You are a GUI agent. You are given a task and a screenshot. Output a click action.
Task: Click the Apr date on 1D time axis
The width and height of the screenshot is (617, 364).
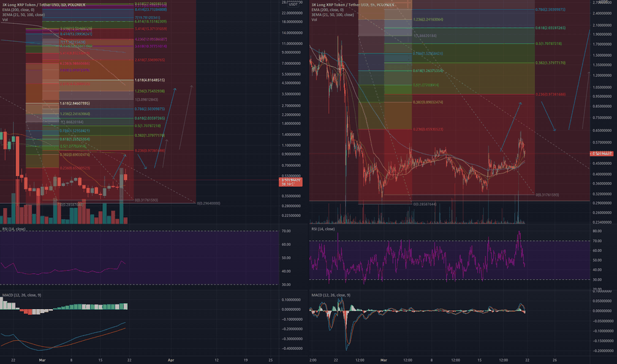pos(171,360)
